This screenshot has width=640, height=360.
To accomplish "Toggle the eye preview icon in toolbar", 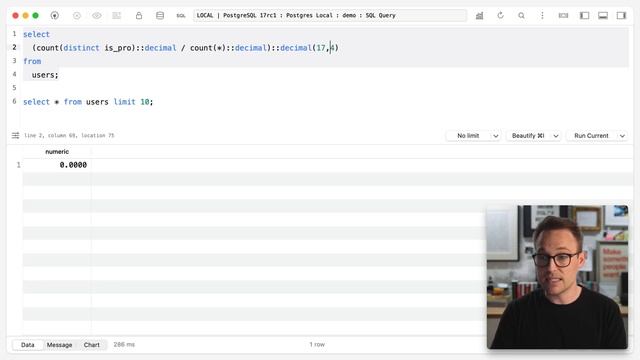I will (97, 16).
